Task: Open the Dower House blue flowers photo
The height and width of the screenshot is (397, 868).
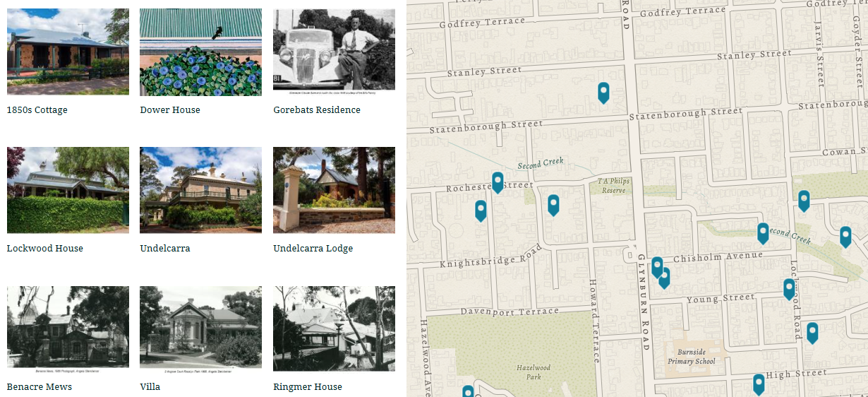Action: pos(200,52)
